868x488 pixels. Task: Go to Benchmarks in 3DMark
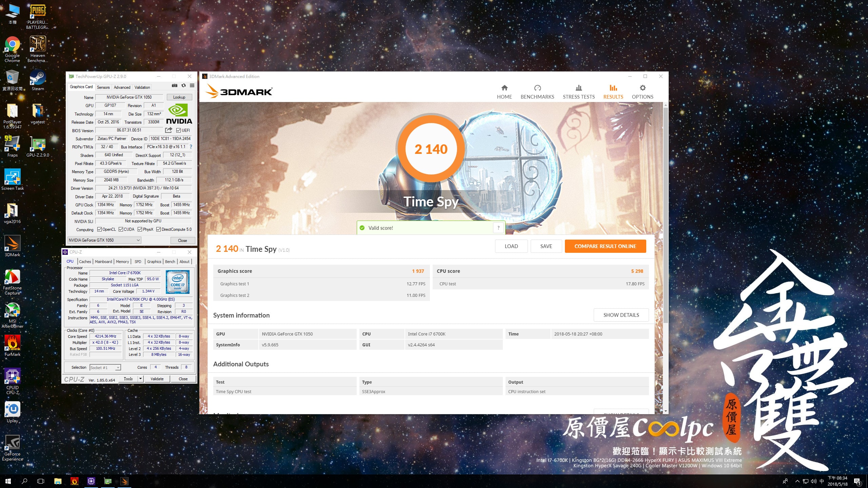click(x=537, y=92)
